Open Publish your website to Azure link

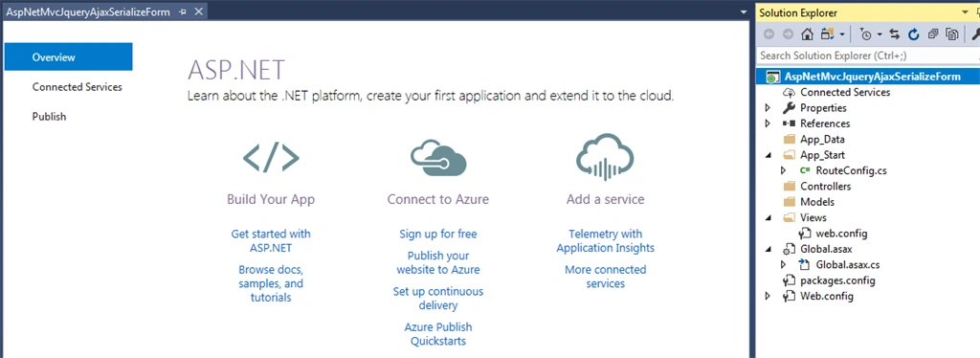click(438, 262)
